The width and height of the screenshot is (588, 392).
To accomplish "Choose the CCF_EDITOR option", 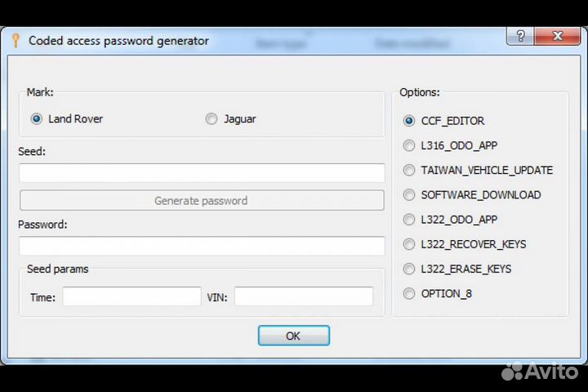I will tap(409, 121).
